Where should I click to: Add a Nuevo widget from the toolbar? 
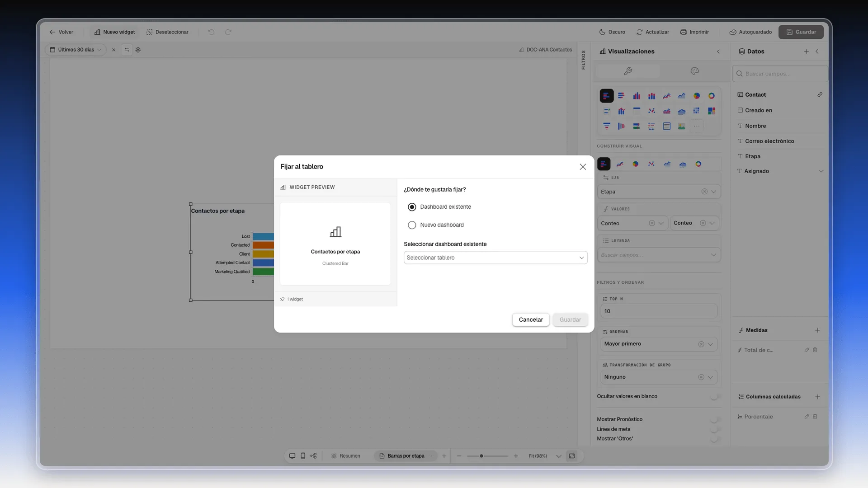[115, 32]
